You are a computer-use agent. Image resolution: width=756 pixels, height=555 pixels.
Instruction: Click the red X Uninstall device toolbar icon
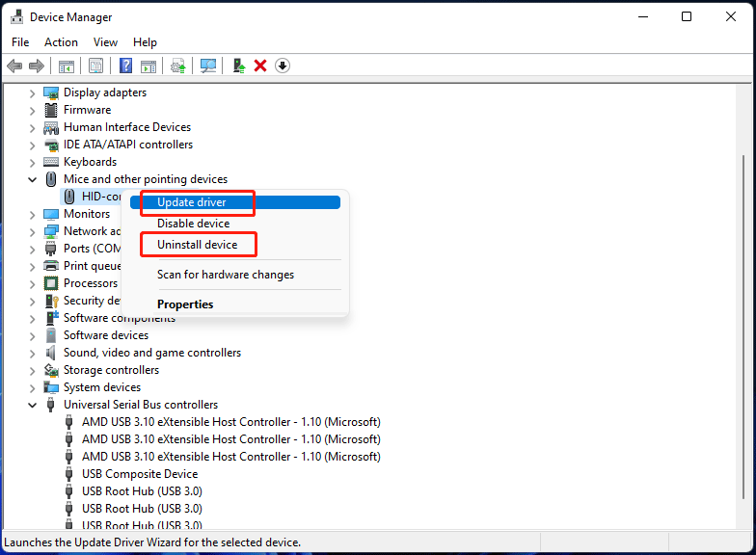click(260, 66)
